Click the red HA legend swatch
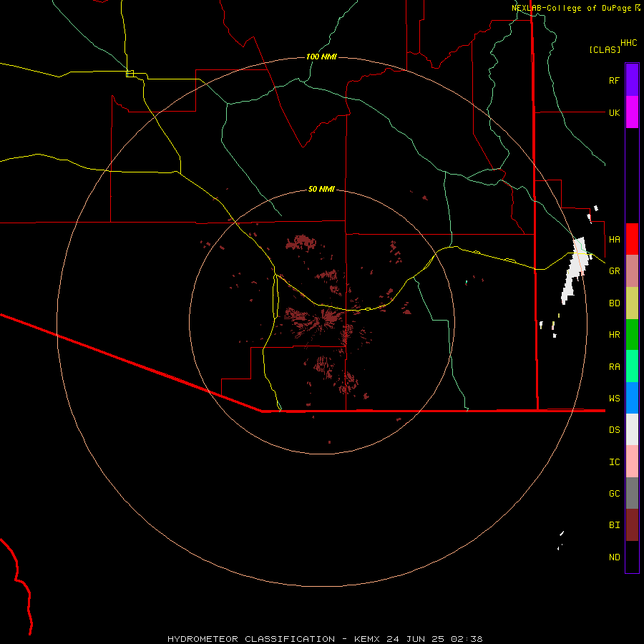Screen dimensions: 644x644 coord(632,239)
